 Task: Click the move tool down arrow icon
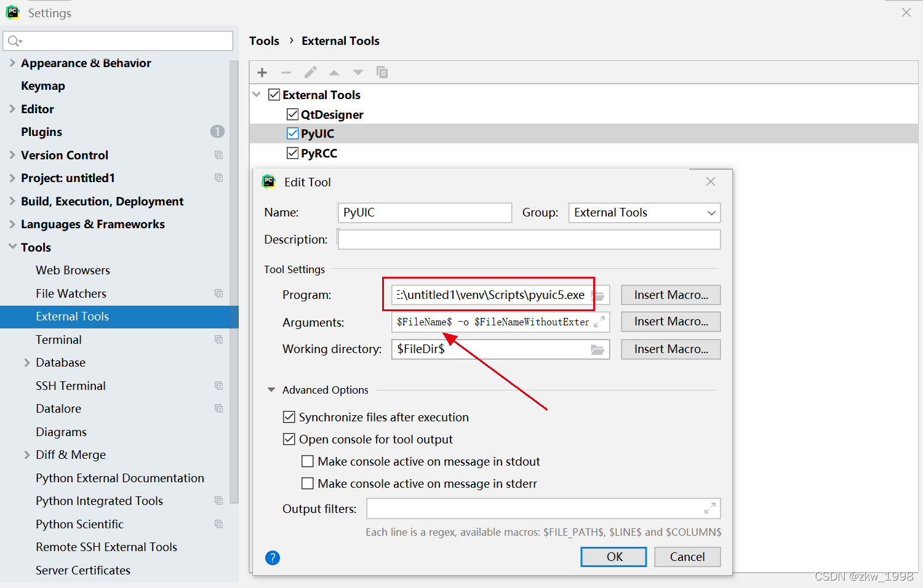[x=358, y=72]
